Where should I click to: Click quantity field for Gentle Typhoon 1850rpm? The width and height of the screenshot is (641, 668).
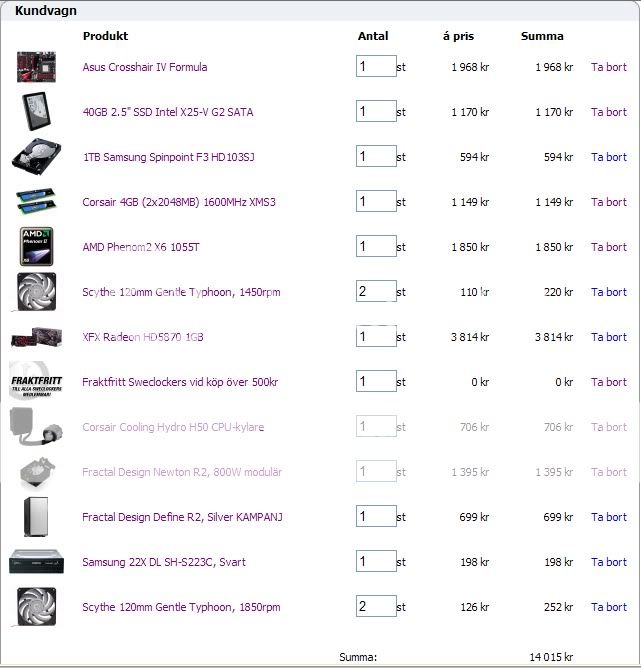(376, 607)
